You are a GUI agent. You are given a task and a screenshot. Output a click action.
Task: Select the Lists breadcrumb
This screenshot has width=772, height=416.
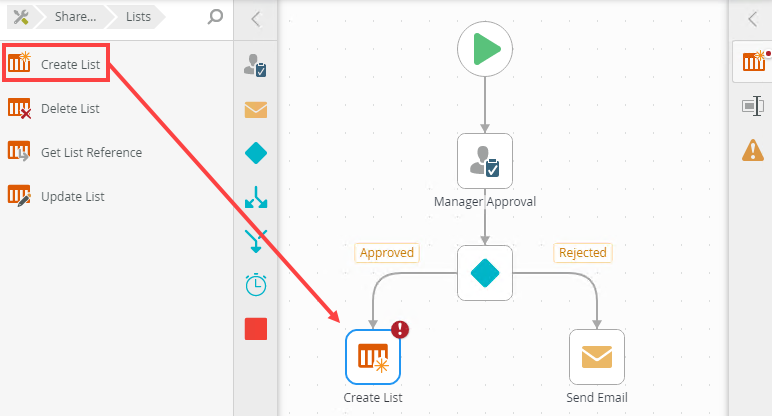click(138, 17)
